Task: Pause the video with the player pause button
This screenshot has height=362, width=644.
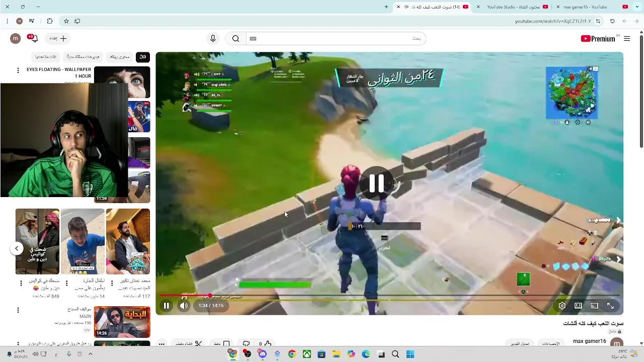Action: pos(166,306)
